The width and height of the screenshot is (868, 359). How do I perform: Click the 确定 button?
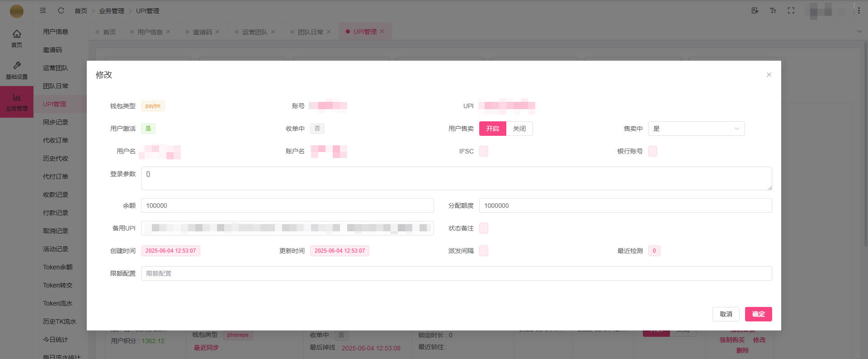point(758,314)
